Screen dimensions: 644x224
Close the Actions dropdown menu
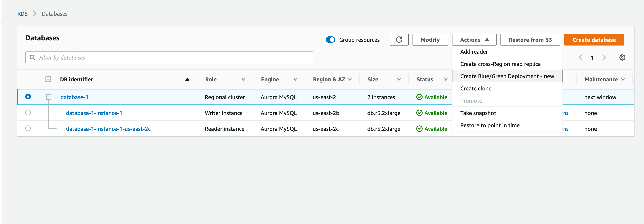pyautogui.click(x=474, y=40)
